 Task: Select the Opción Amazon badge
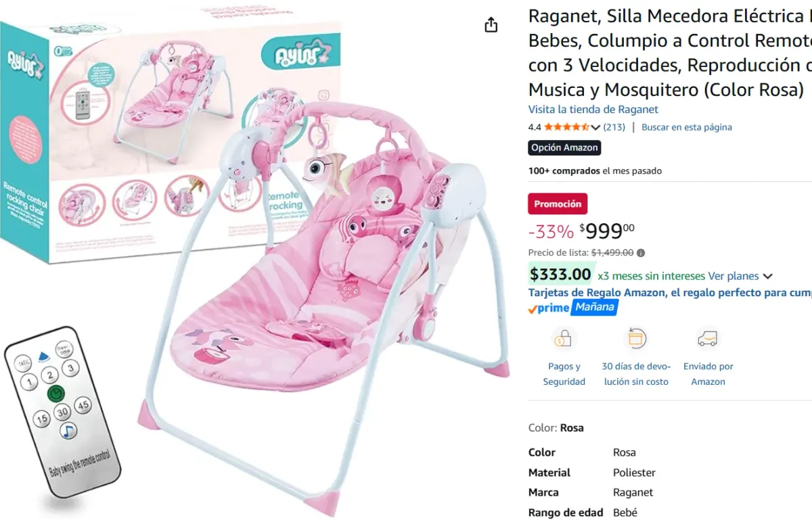(564, 147)
